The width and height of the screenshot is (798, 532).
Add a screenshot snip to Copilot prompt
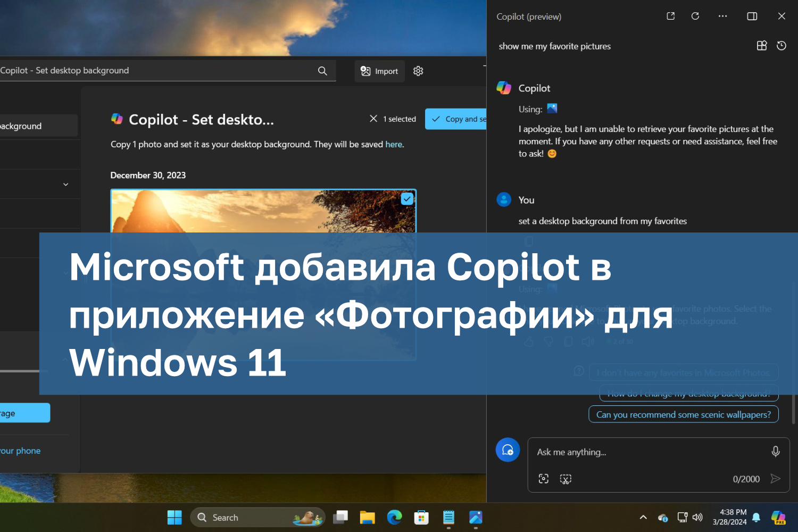coord(566,479)
